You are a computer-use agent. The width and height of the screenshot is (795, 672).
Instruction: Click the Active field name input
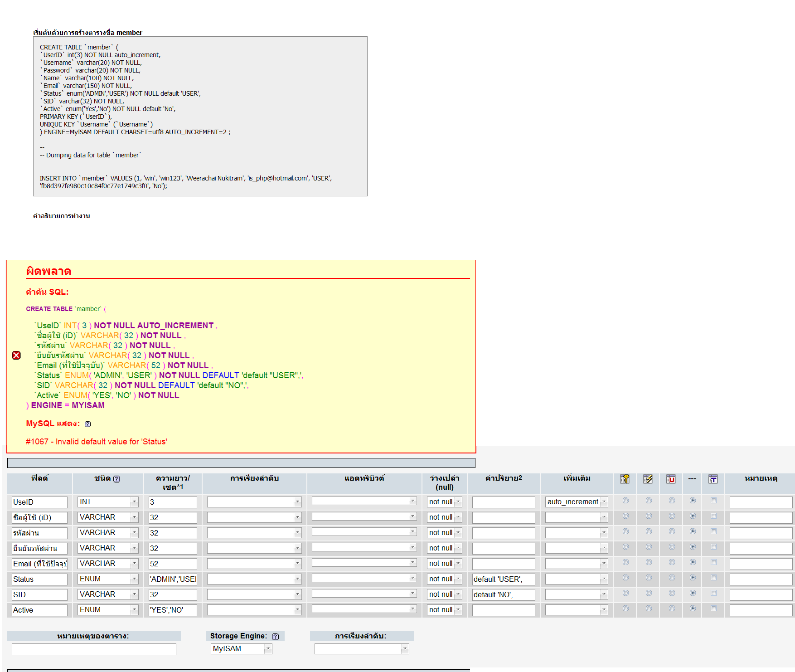pos(39,610)
